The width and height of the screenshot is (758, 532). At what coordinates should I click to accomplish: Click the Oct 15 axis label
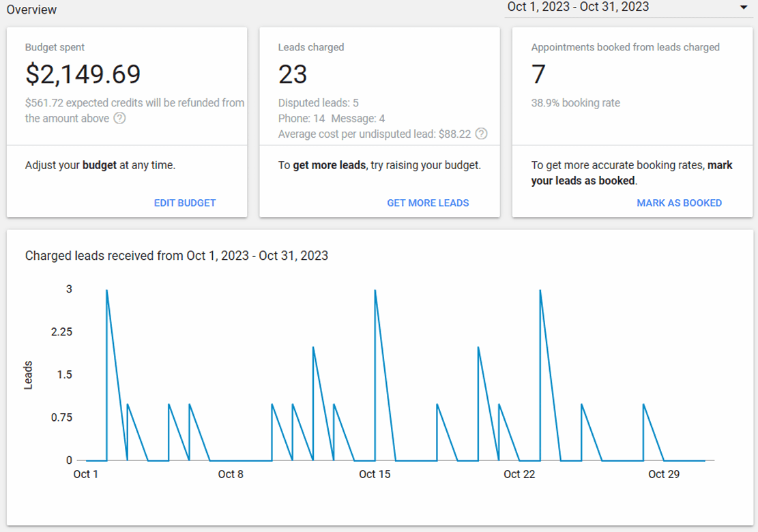(375, 475)
